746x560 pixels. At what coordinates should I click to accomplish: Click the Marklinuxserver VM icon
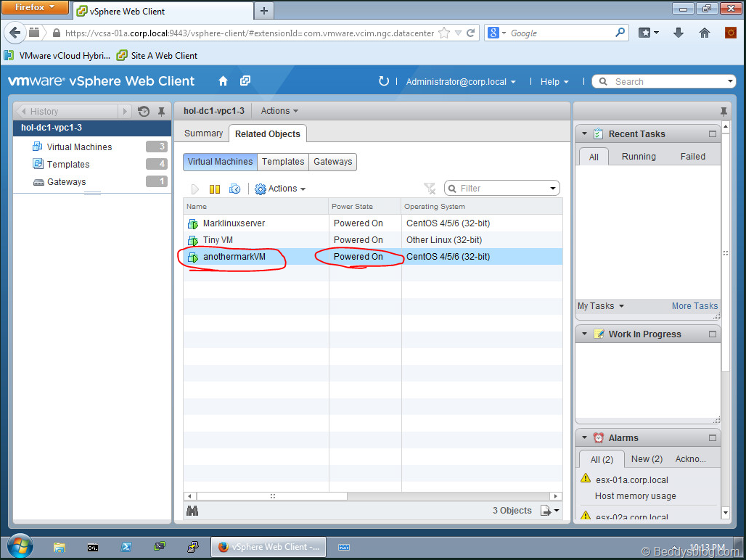(193, 224)
